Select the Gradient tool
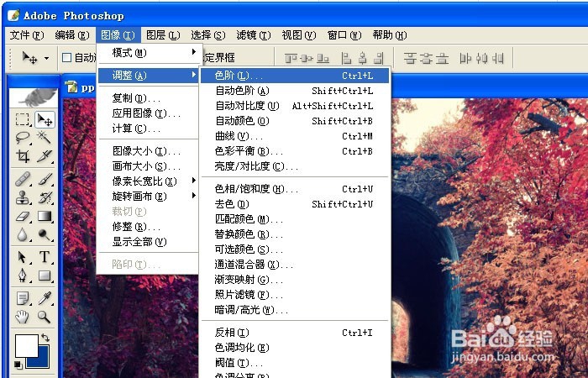The width and height of the screenshot is (588, 378). [x=45, y=216]
